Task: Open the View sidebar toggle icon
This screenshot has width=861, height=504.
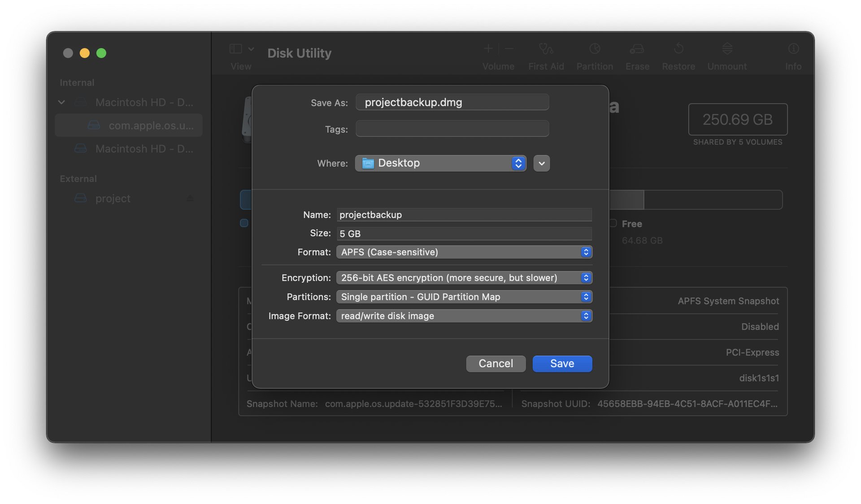Action: 235,49
